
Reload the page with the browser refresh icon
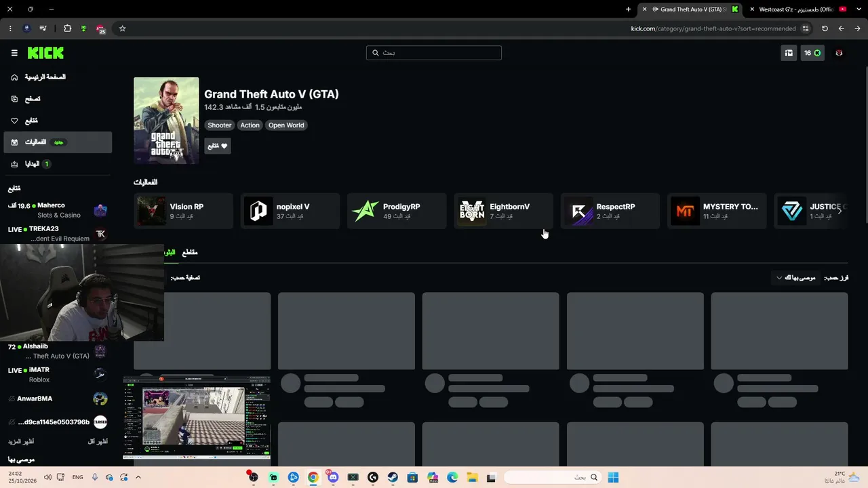coord(825,28)
